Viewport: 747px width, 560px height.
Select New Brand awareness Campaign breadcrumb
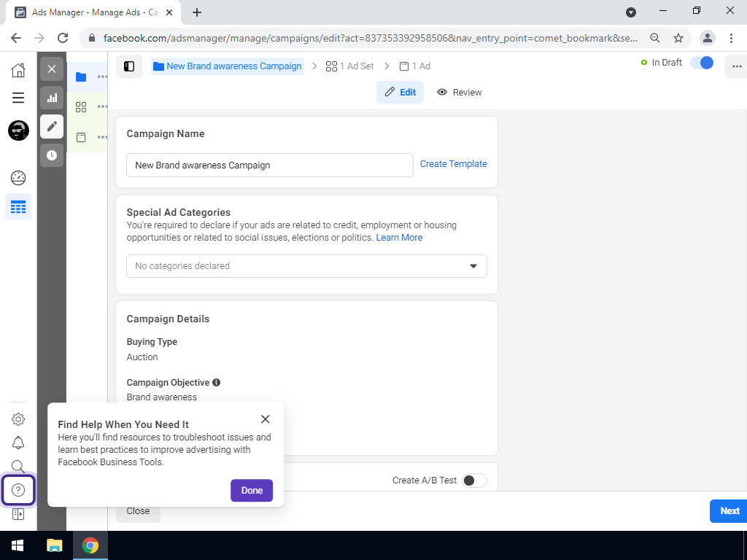(x=228, y=66)
